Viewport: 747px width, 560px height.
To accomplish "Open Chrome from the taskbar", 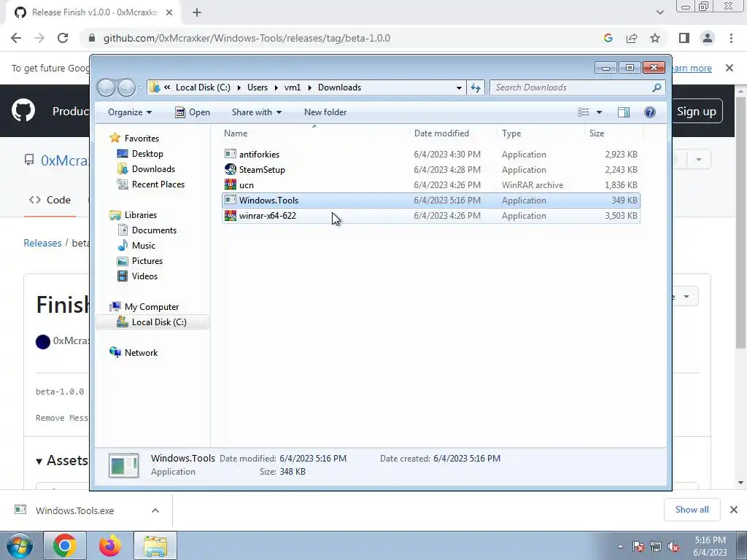I will click(64, 545).
